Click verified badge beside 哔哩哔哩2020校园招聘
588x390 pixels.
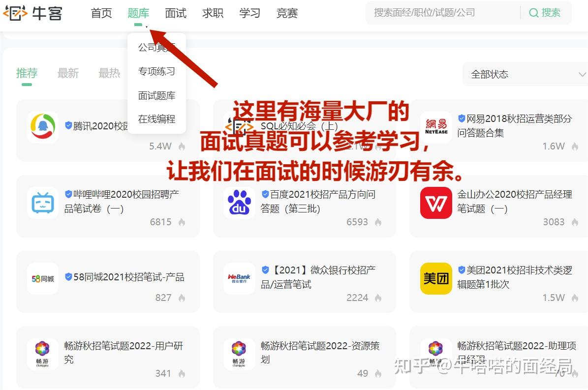tap(68, 194)
